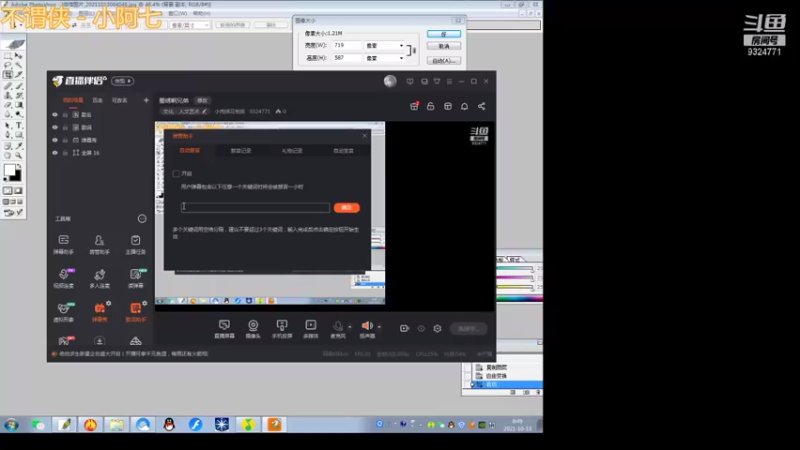Image resolution: width=800 pixels, height=450 pixels.
Task: Mute the microphone in the streaming companion
Action: point(337,327)
